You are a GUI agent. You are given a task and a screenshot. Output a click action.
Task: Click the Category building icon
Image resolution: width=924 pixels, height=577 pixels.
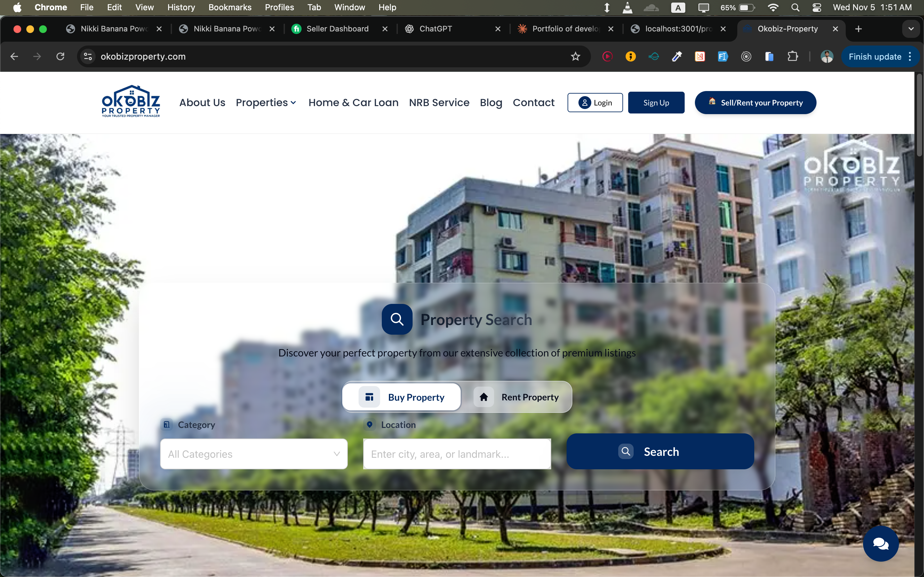pyautogui.click(x=167, y=424)
